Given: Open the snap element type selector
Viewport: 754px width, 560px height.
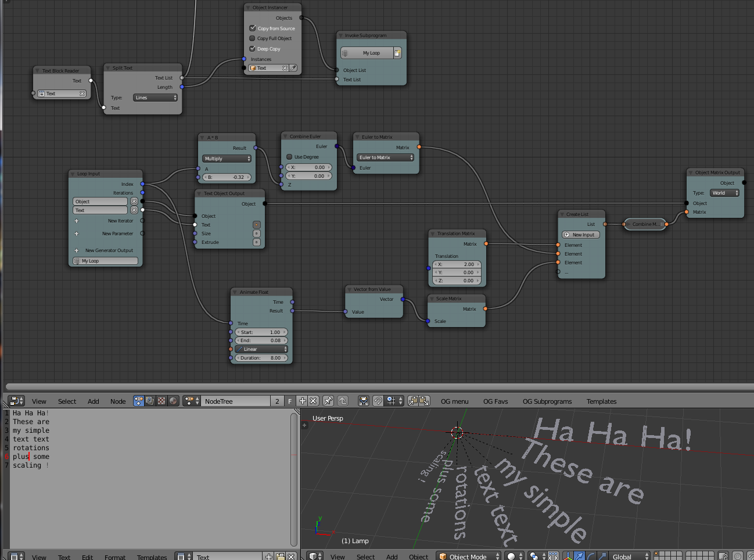Looking at the screenshot, I should coord(394,401).
